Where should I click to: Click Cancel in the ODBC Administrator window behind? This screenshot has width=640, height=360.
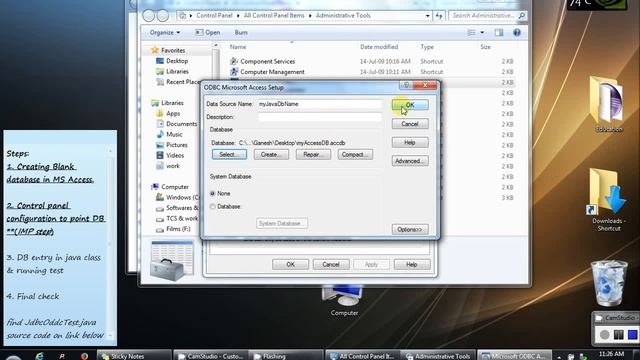(331, 264)
